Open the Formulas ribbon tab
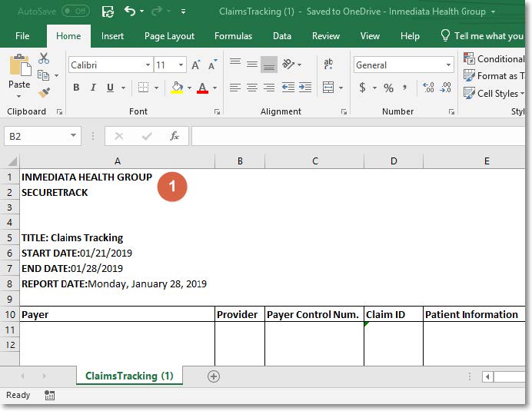532x411 pixels. 233,36
